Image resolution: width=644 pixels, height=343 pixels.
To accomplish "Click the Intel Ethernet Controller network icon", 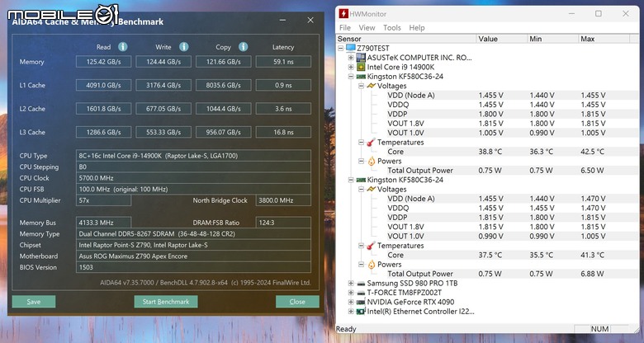I will pos(361,312).
